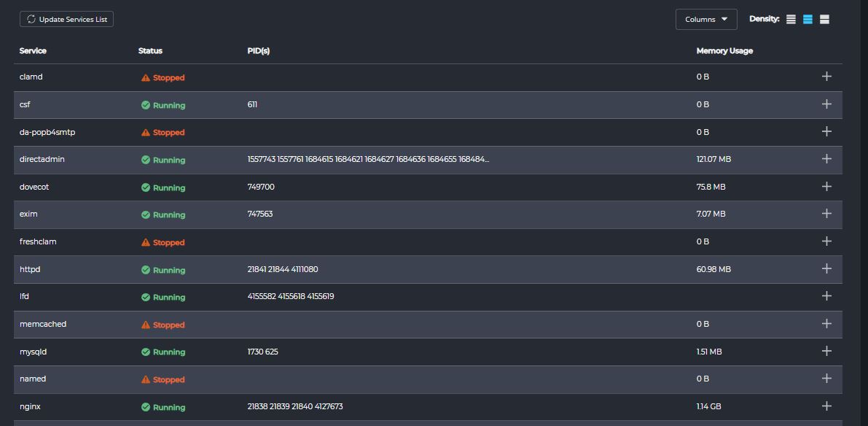Select the medium density view icon
The image size is (868, 426).
pyautogui.click(x=807, y=19)
